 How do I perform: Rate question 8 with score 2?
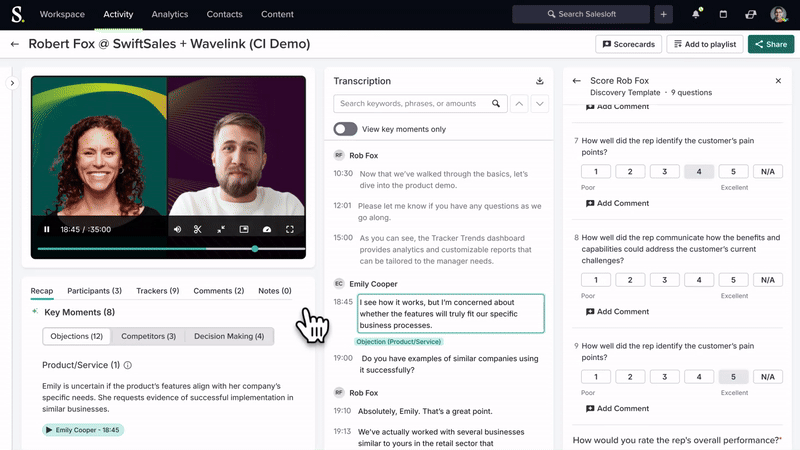tap(630, 280)
